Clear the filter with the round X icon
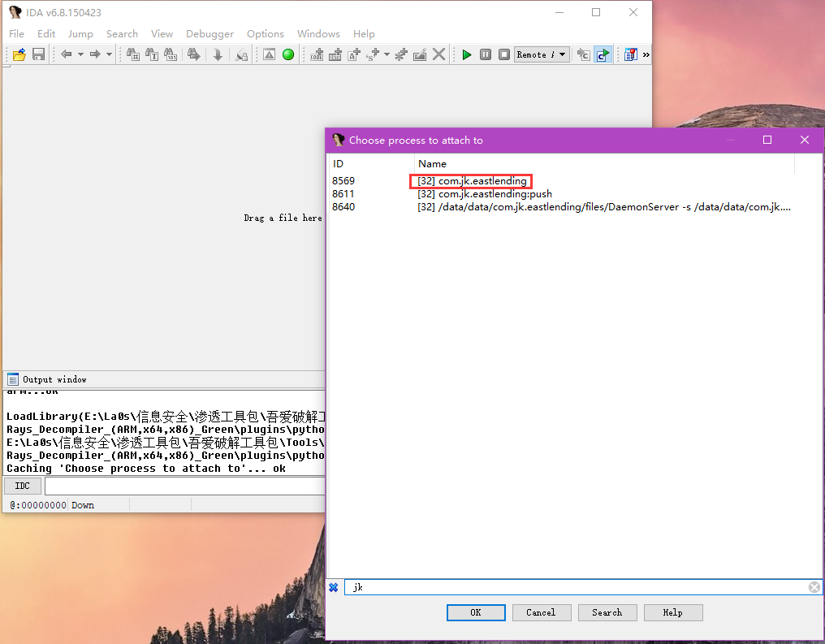The height and width of the screenshot is (644, 825). [814, 587]
